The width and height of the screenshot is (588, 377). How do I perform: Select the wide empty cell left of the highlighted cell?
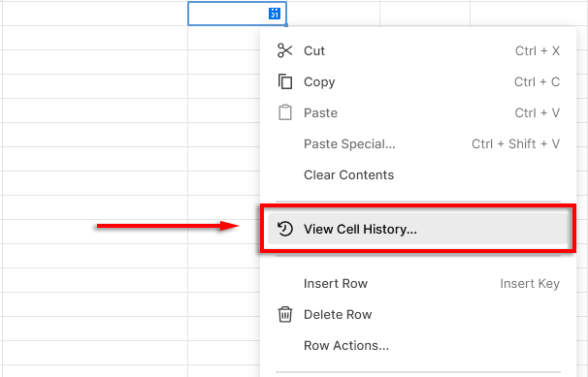[95, 14]
